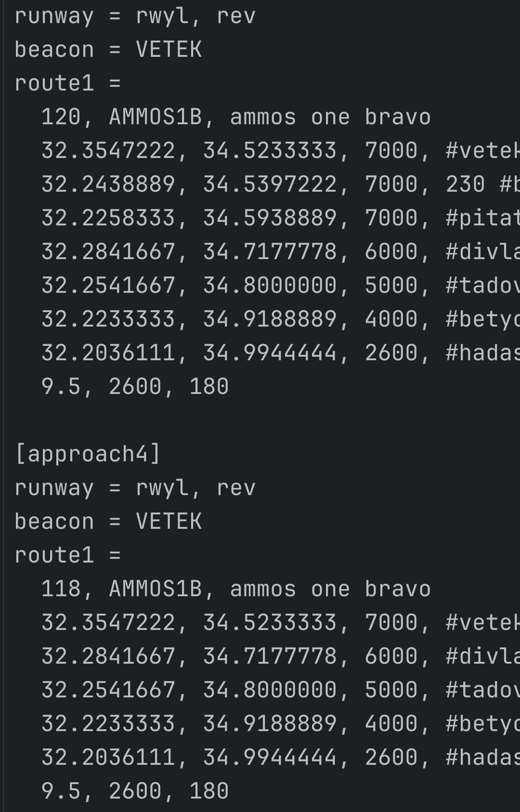Click the last line's 180 value

click(209, 791)
